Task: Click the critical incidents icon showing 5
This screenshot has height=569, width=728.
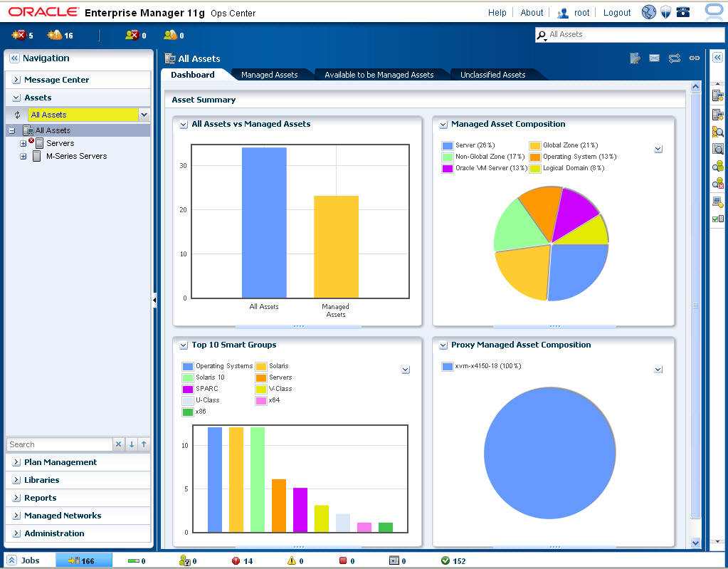Action: click(19, 35)
